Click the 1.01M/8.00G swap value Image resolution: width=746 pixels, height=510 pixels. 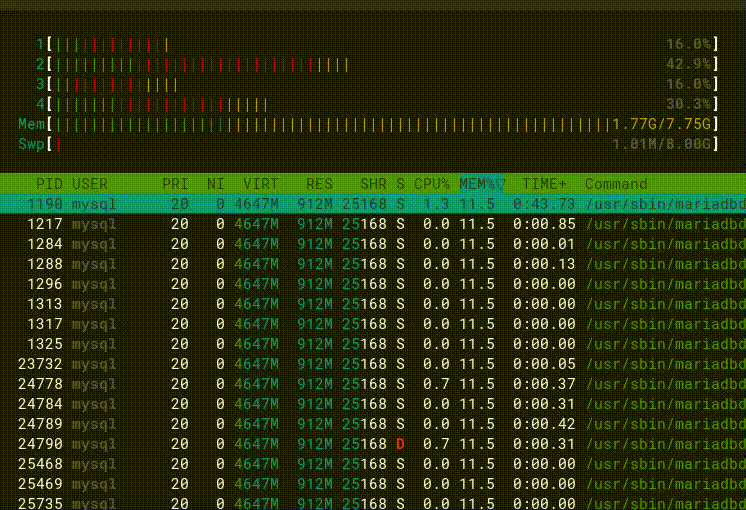pyautogui.click(x=661, y=144)
